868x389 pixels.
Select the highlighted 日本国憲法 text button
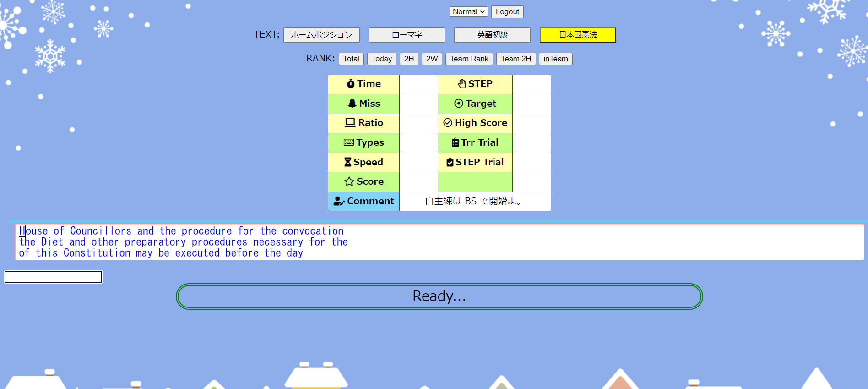point(578,35)
